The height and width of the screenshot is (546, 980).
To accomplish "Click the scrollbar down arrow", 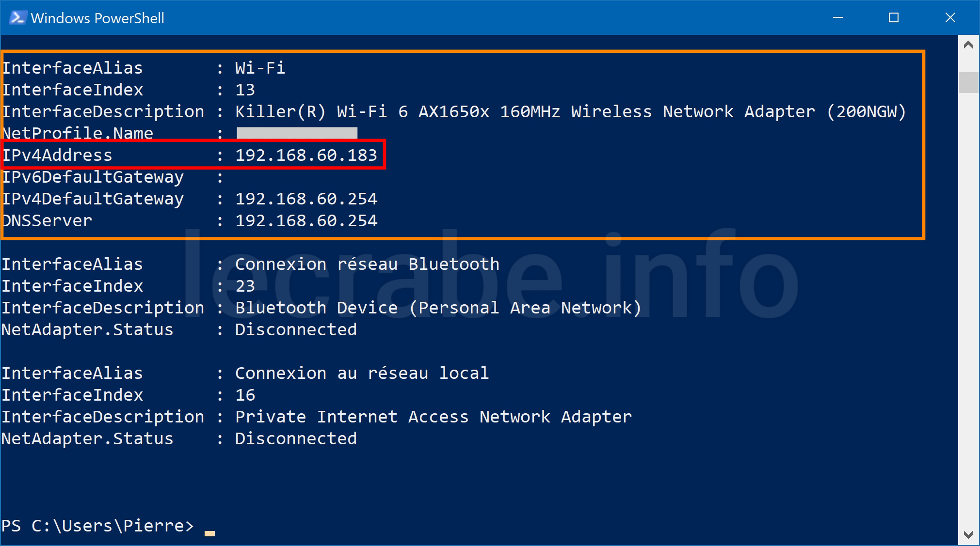I will click(968, 535).
